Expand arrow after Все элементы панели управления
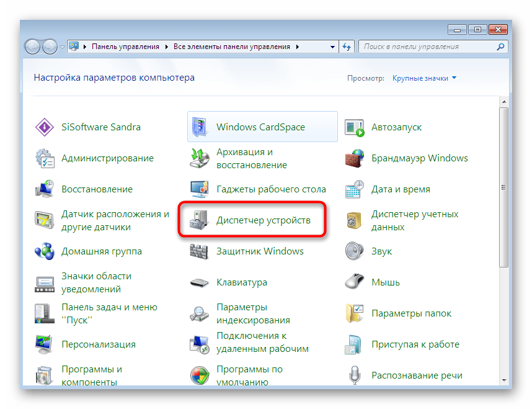This screenshot has width=532, height=409. 298,47
